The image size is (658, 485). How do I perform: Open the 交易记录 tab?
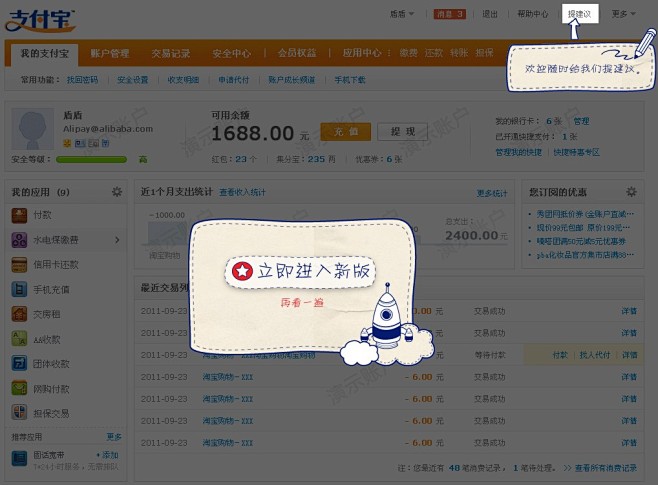(170, 52)
